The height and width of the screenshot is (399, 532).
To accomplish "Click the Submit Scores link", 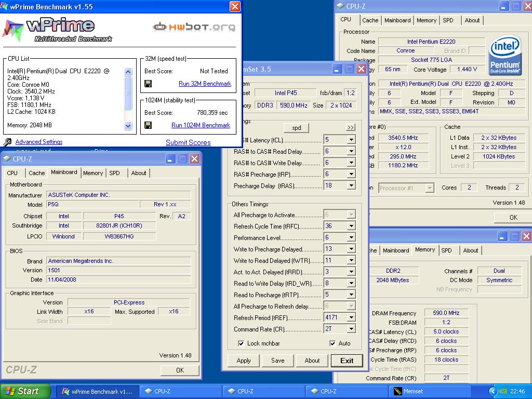I will click(188, 142).
